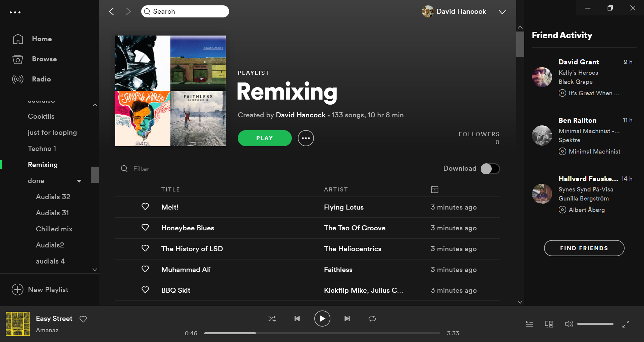Open Ben Railton's friend avatar

[x=542, y=135]
